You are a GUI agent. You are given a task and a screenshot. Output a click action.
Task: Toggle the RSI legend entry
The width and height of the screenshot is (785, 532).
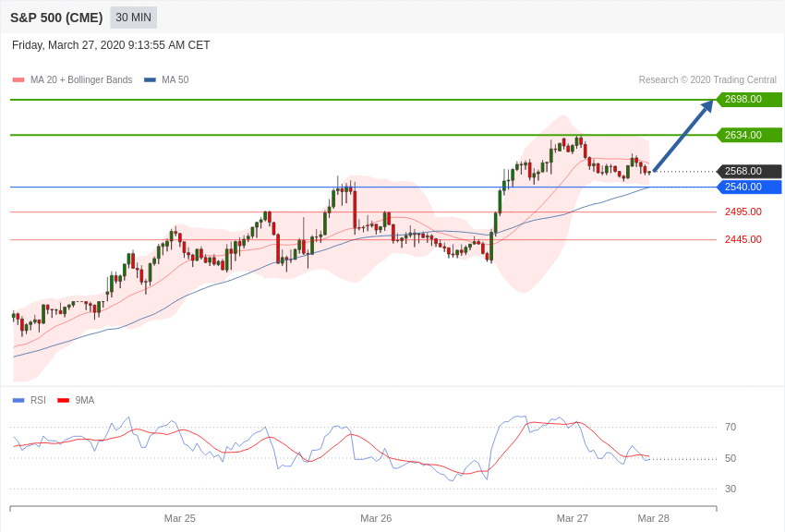click(29, 400)
